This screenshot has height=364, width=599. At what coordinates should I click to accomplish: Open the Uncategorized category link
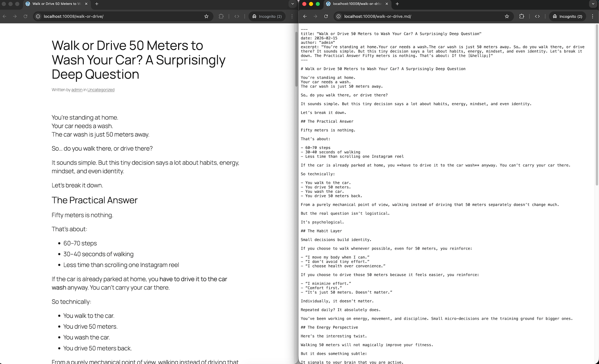[x=101, y=90]
